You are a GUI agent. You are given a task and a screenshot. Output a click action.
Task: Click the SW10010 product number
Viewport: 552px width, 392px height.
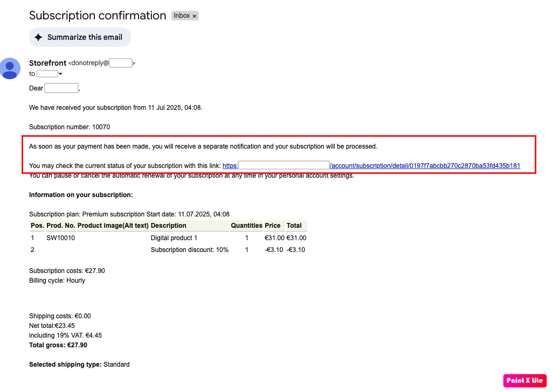(x=60, y=237)
